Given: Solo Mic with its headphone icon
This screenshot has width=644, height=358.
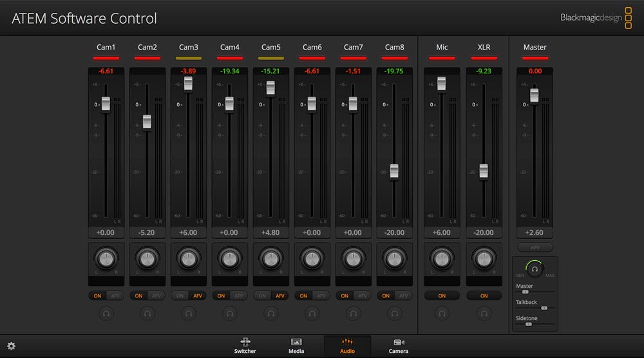Looking at the screenshot, I should (x=442, y=314).
